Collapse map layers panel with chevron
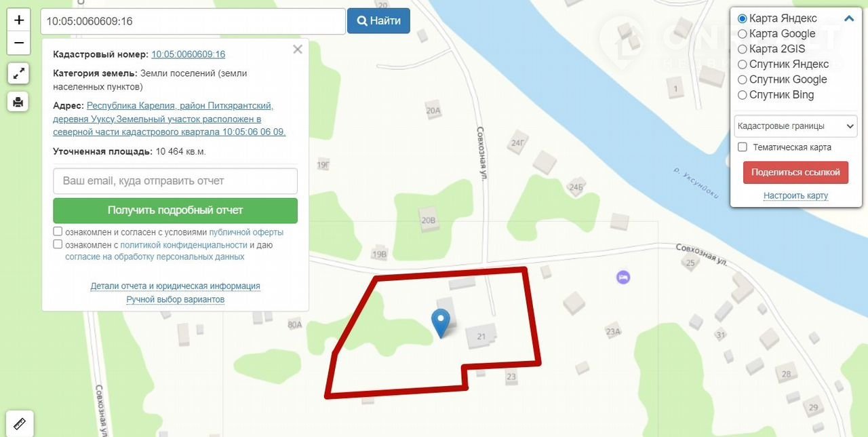The image size is (868, 437). point(849,18)
